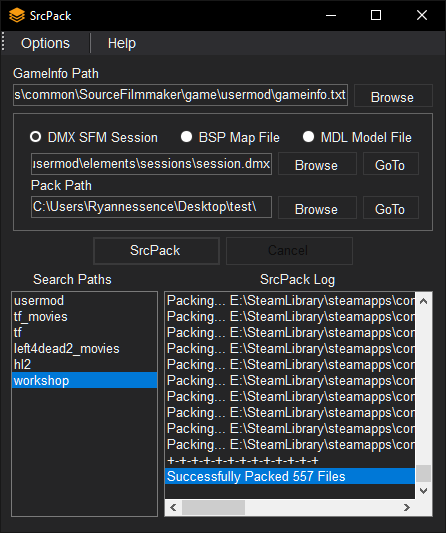Click the log scrollbar down arrow

point(424,491)
